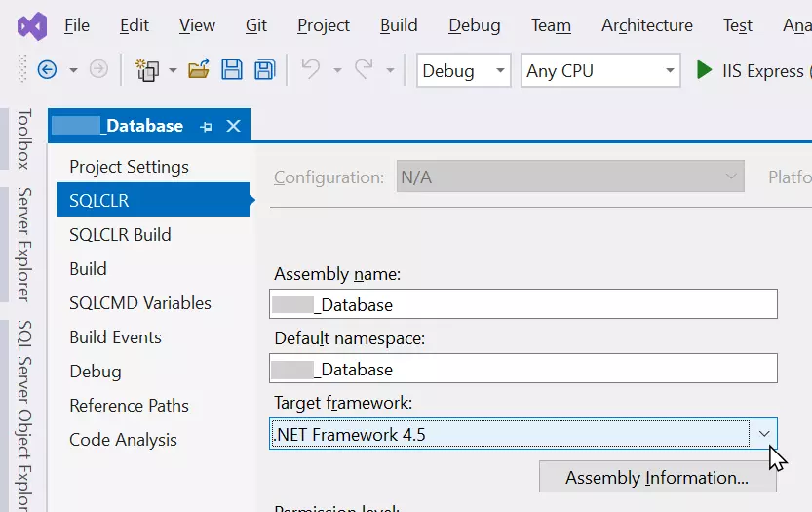812x512 pixels.
Task: Expand the Navigate Backward history dropdown
Action: click(x=73, y=70)
